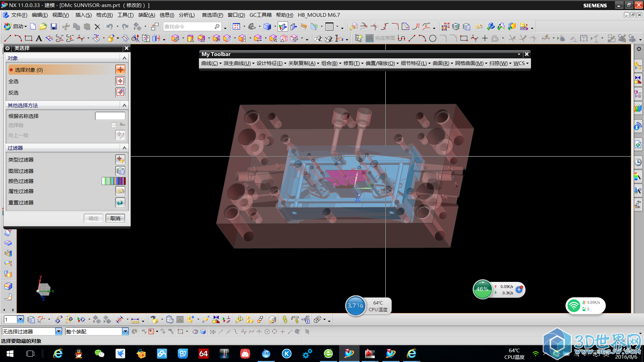Click the shaded rendering style cube icon

point(267,26)
